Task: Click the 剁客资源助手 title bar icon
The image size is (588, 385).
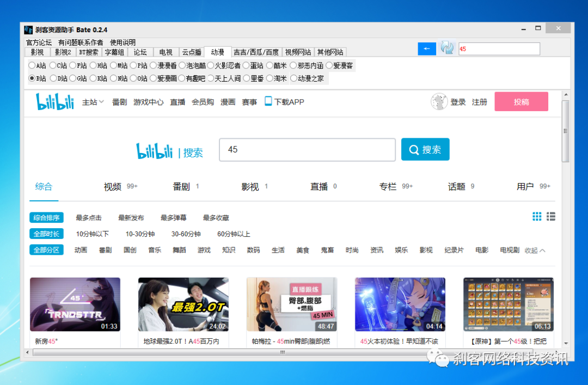Action: tap(28, 30)
